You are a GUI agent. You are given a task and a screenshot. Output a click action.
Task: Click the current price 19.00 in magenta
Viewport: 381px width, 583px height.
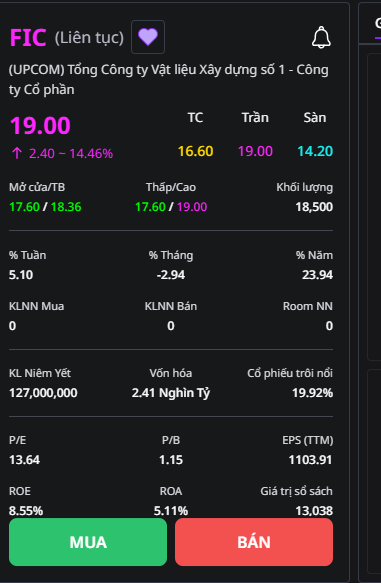point(40,126)
